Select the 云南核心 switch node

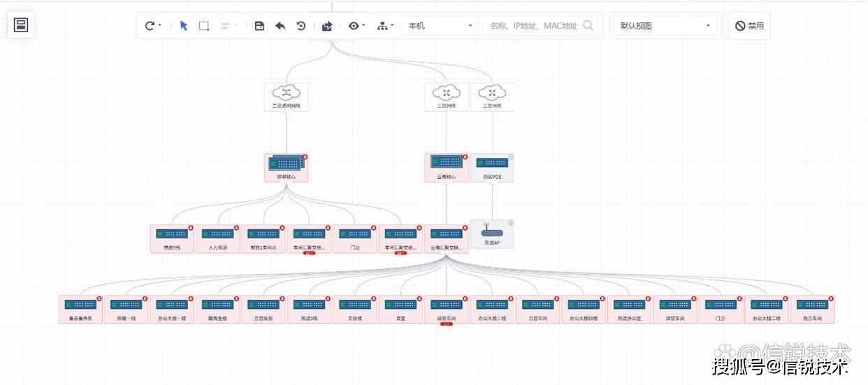pyautogui.click(x=447, y=168)
